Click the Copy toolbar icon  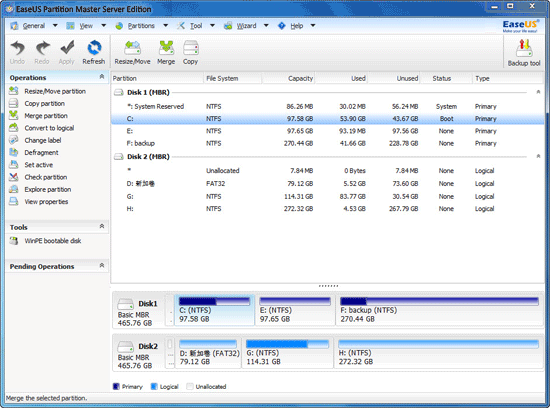pos(190,52)
